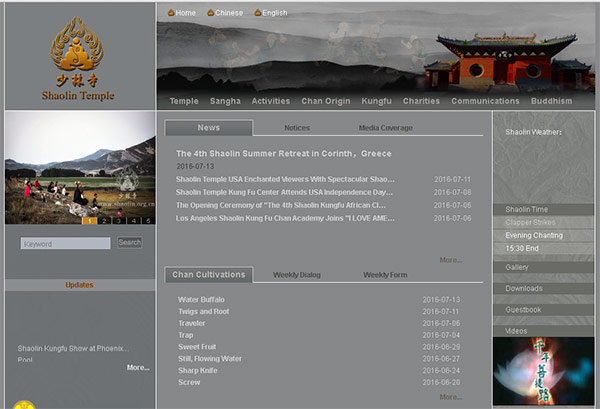Viewport: 600px width, 409px height.
Task: Open the Temple menu
Action: point(184,101)
